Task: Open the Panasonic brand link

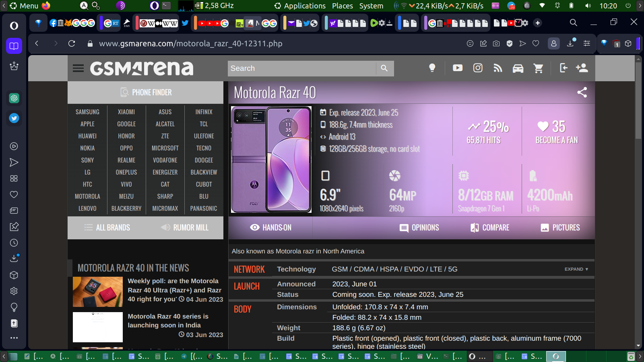Action: coord(204,208)
